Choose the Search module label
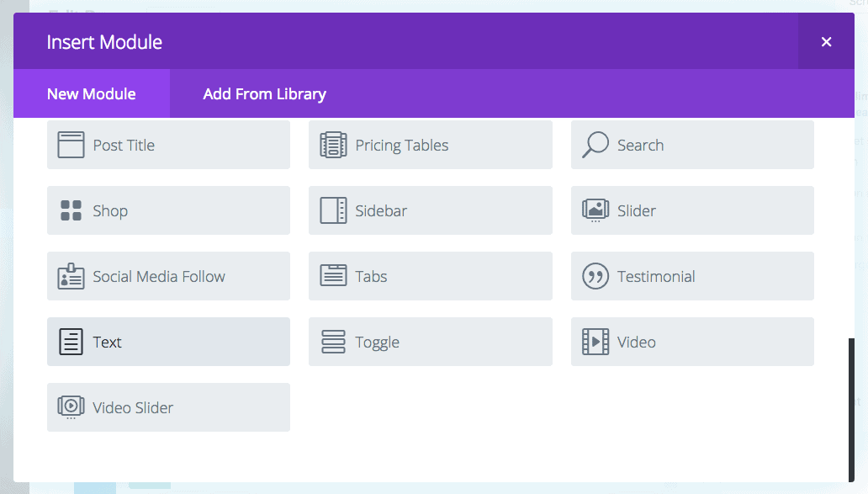This screenshot has height=494, width=868. (x=640, y=145)
